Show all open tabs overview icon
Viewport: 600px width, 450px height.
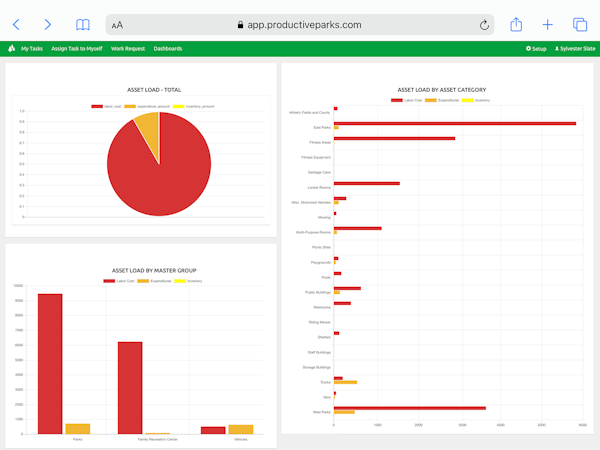(579, 24)
